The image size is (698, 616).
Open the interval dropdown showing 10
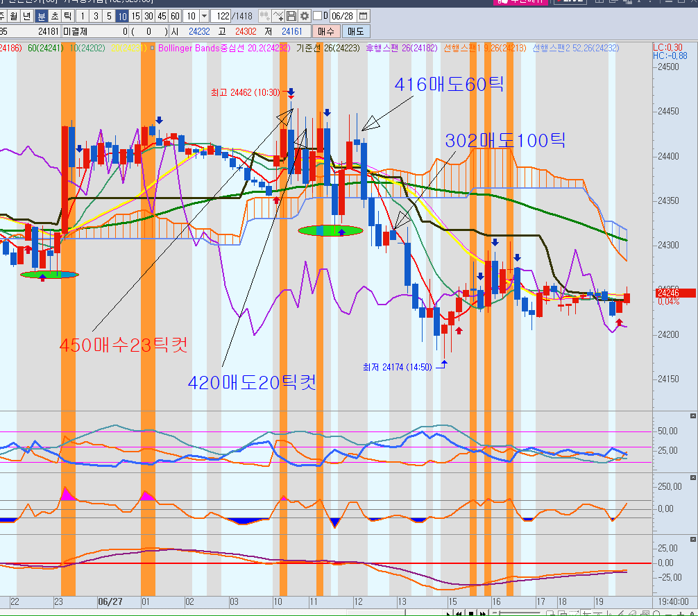204,16
